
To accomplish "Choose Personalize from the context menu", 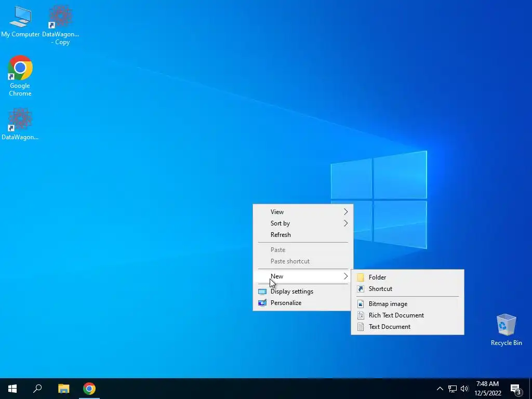I will click(x=303, y=303).
